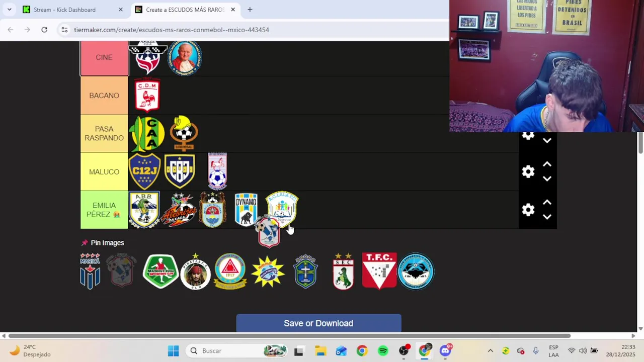The height and width of the screenshot is (362, 644).
Task: Select the A.B.B crest in EMILIA PÉREZ
Action: [144, 210]
